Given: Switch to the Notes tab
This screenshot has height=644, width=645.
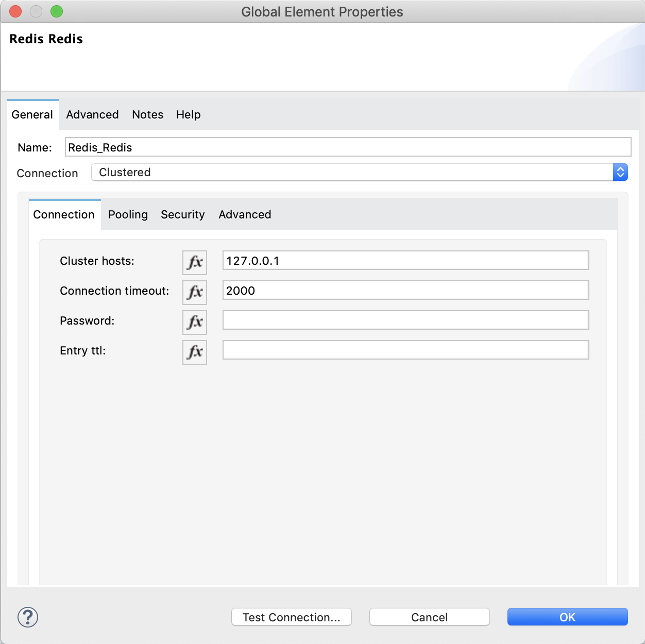Looking at the screenshot, I should tap(147, 114).
